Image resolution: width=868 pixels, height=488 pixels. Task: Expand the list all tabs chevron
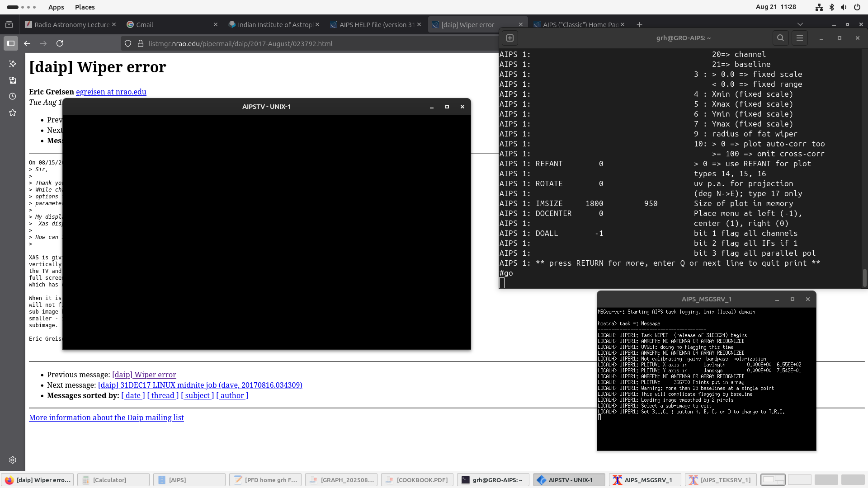[800, 24]
